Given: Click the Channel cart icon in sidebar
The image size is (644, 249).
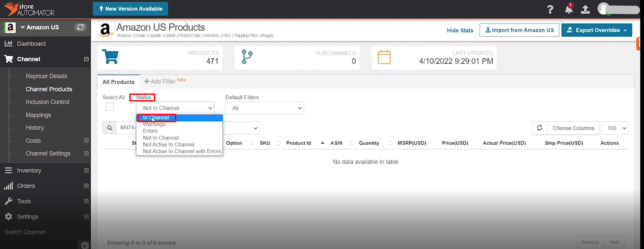Looking at the screenshot, I should [8, 59].
